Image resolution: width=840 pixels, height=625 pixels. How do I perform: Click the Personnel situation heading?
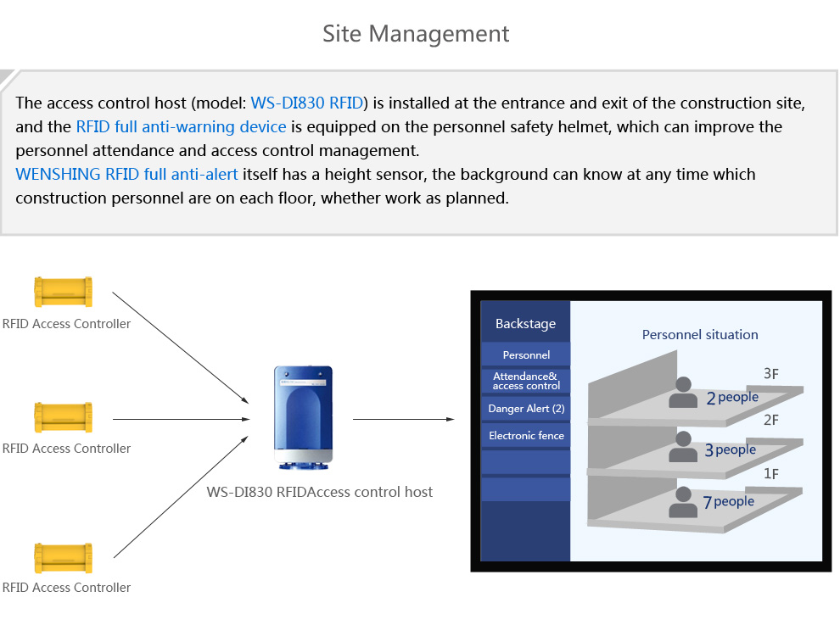pyautogui.click(x=700, y=335)
